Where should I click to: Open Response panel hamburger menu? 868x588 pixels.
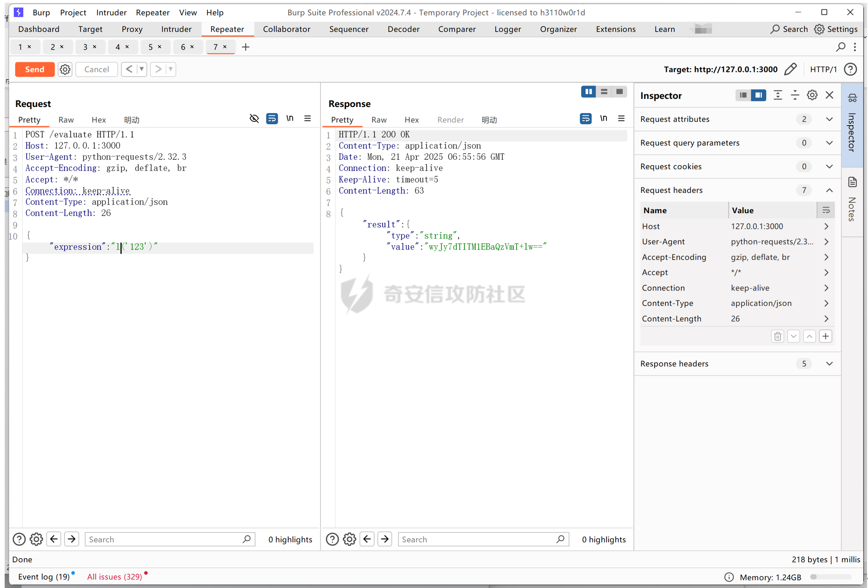click(x=621, y=119)
